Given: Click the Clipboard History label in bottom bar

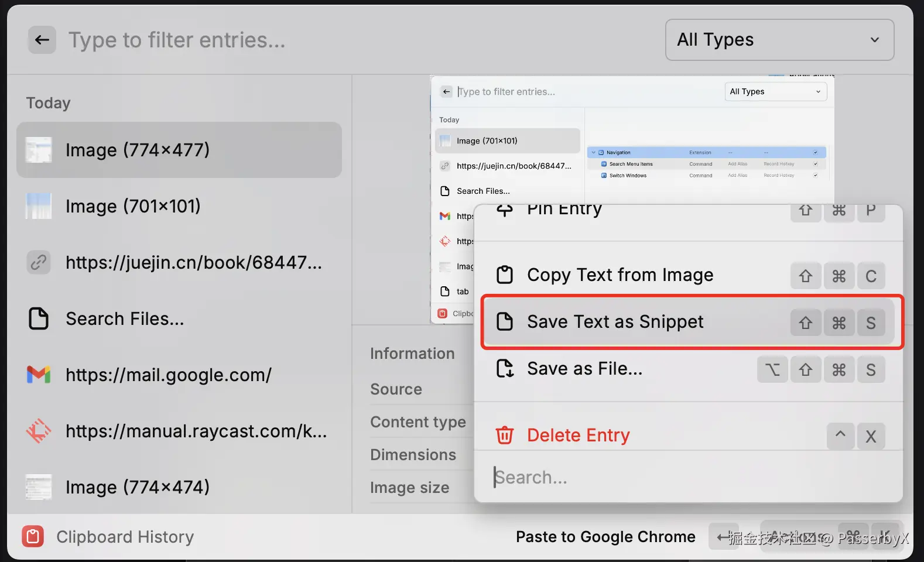Looking at the screenshot, I should [x=125, y=537].
